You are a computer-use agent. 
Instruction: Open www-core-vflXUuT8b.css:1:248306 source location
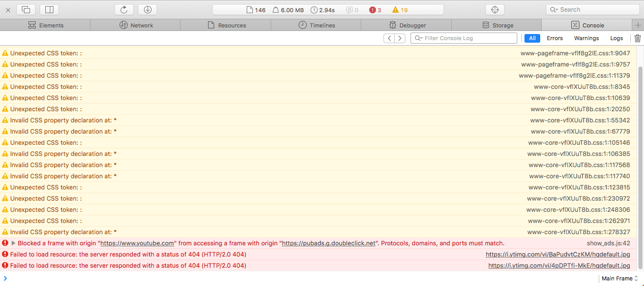[578, 210]
